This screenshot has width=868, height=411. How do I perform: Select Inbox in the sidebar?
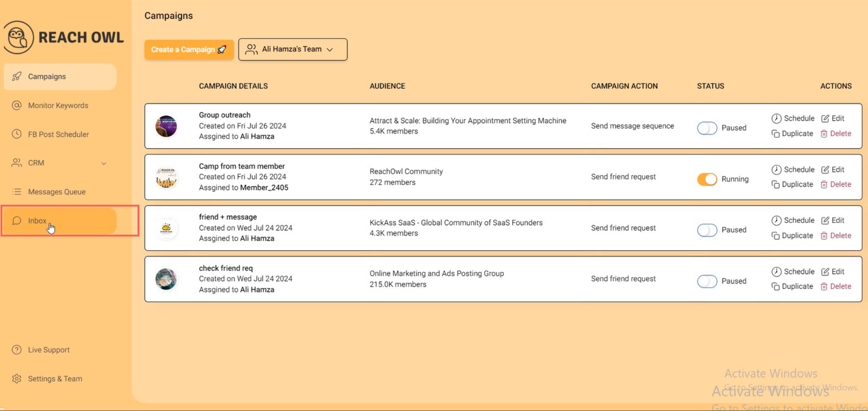click(60, 221)
